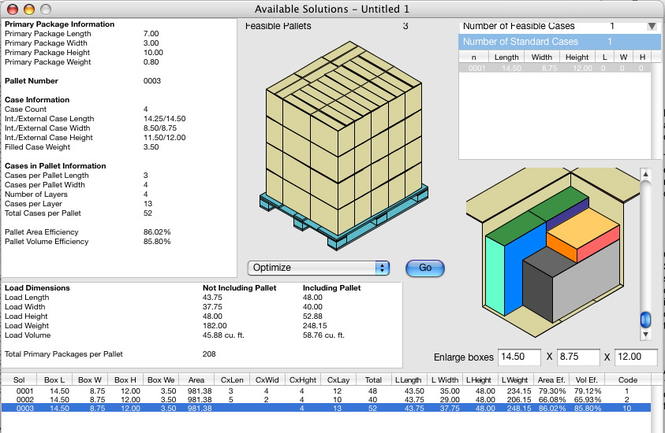Sort by the Box W column header
665x433 pixels.
point(90,380)
